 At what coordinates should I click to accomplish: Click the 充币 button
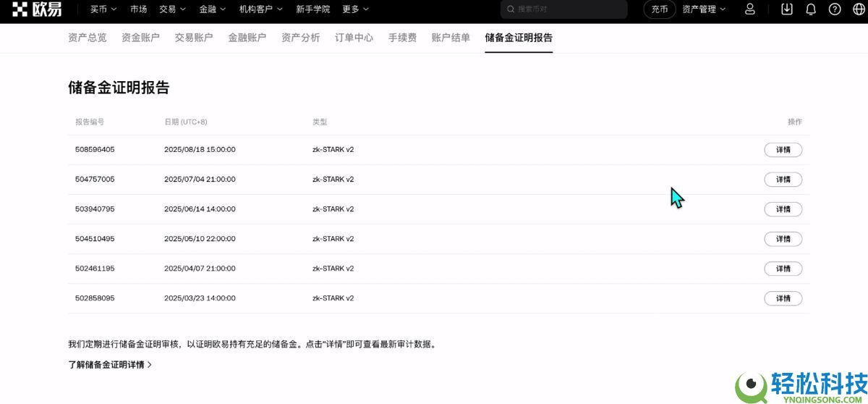[x=660, y=9]
